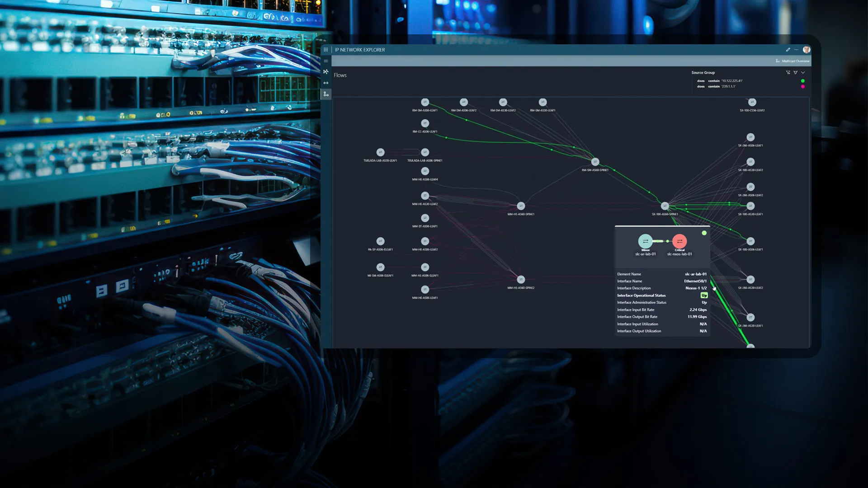Select the MM-HE-AS60-SPINE2 node

pos(521,280)
